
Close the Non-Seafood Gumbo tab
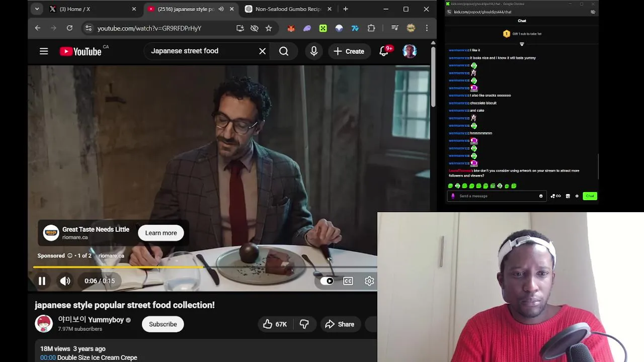pyautogui.click(x=330, y=9)
